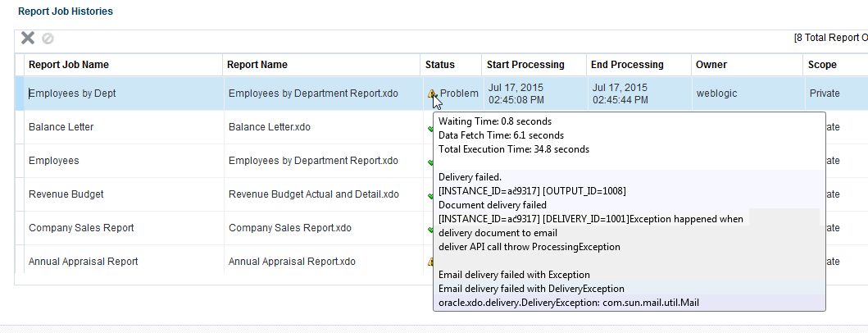Click the Total Report count text
The height and width of the screenshot is (333, 868).
(x=830, y=38)
